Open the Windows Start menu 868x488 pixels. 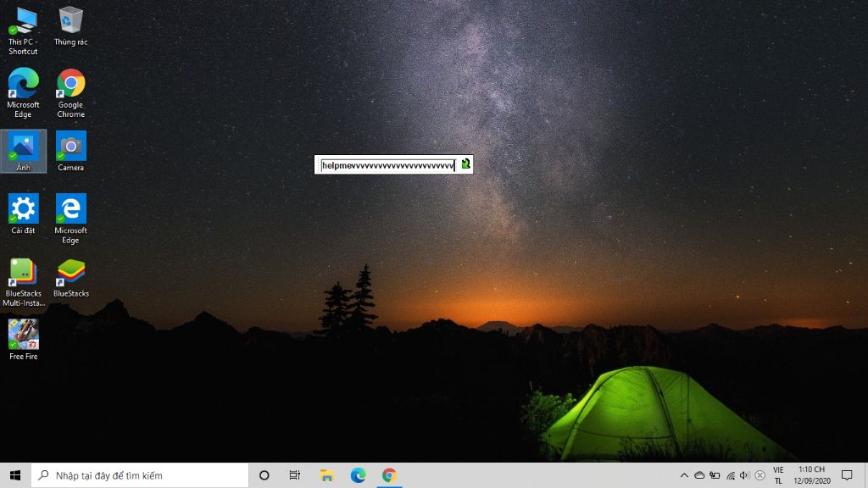coord(15,475)
